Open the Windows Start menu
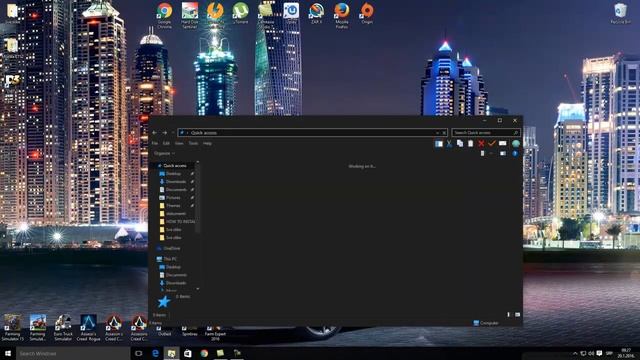The image size is (640, 360). coord(8,353)
